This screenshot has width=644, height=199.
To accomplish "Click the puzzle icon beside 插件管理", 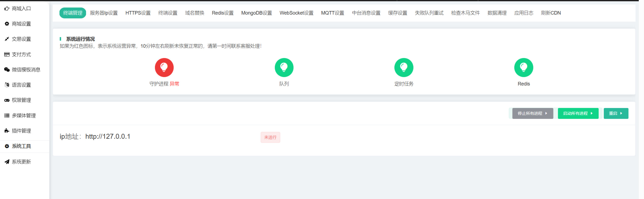I will [x=7, y=131].
